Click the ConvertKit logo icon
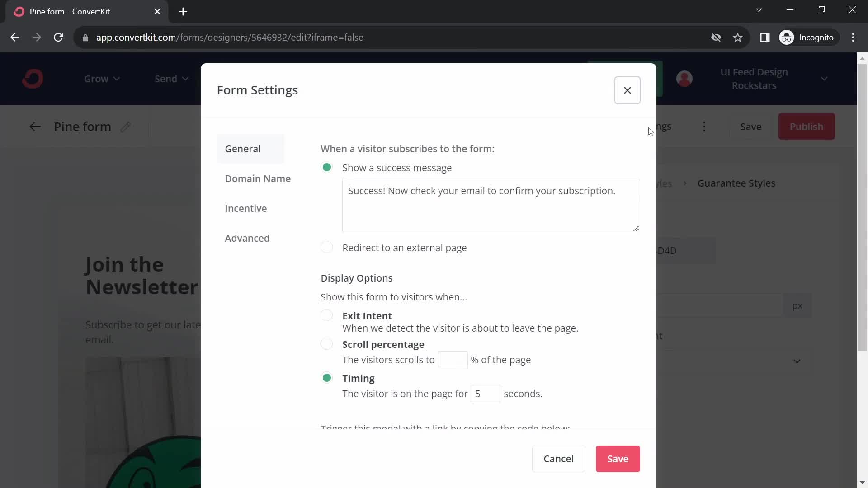868x488 pixels. point(33,79)
